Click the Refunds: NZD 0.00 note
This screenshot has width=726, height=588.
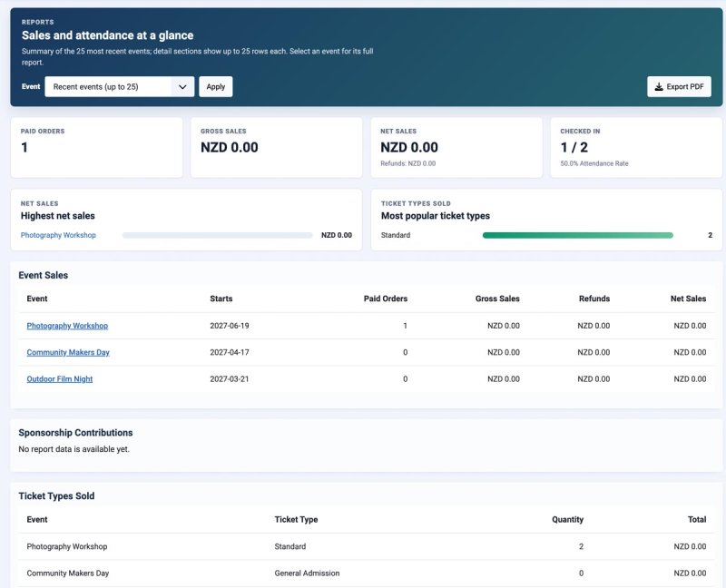(407, 163)
